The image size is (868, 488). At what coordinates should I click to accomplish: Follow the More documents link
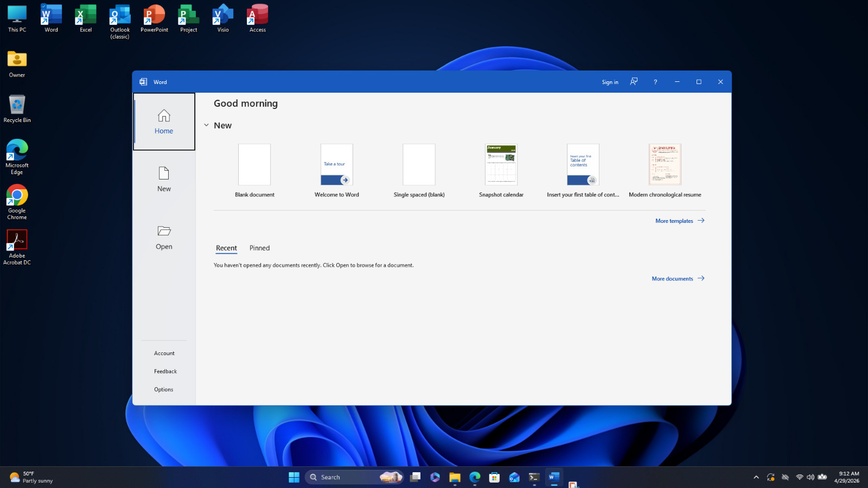(x=678, y=279)
